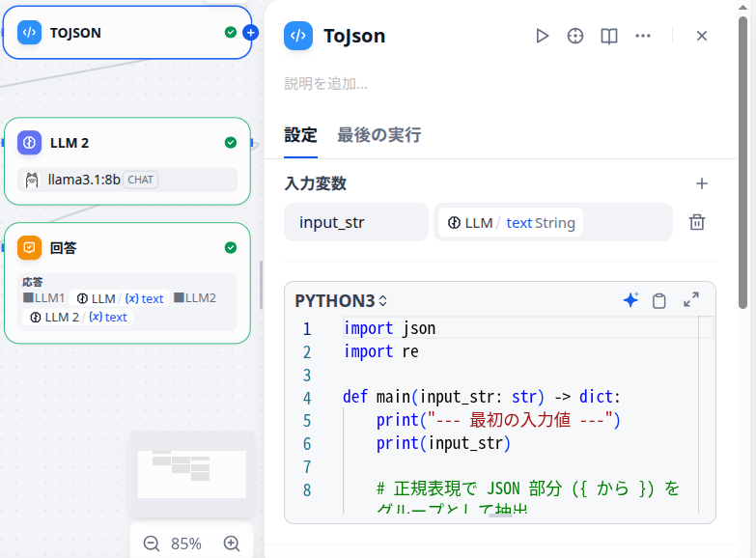Click the 正規表現で JSON comment line

pyautogui.click(x=528, y=489)
